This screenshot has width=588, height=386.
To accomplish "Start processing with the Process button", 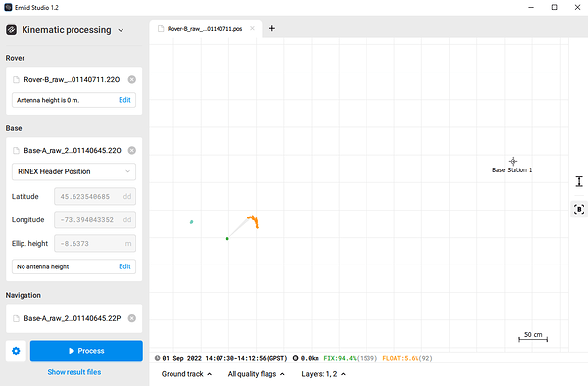I will (86, 351).
